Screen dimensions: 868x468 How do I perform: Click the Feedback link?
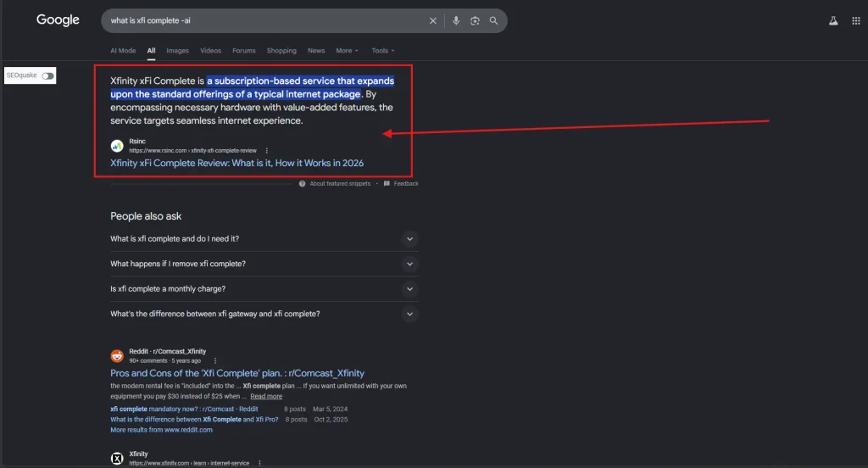coord(406,183)
